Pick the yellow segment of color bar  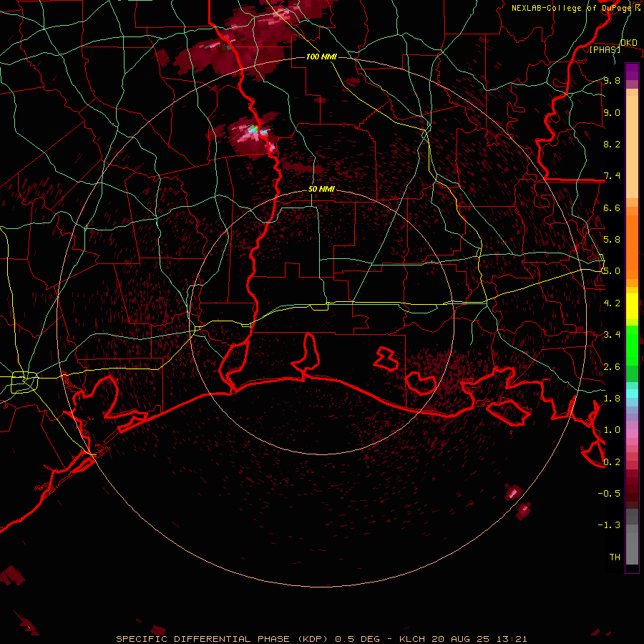pos(632,306)
